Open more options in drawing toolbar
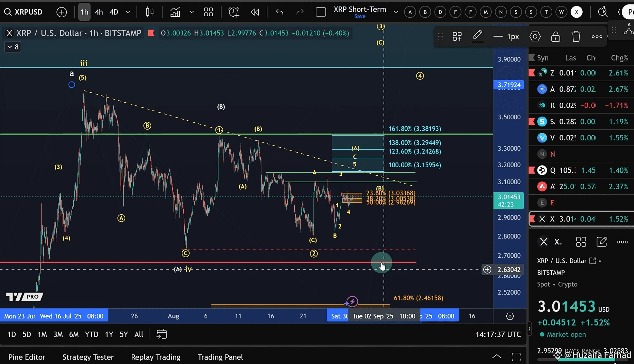The width and height of the screenshot is (634, 364). (x=597, y=36)
